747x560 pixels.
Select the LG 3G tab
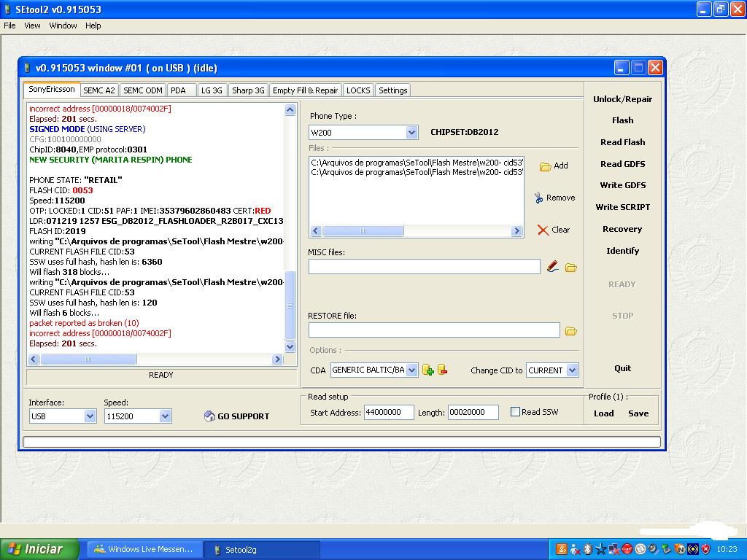(x=212, y=90)
